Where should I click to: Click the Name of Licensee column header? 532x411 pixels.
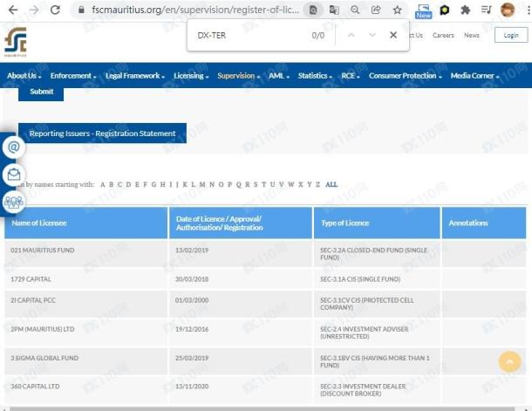click(x=85, y=223)
